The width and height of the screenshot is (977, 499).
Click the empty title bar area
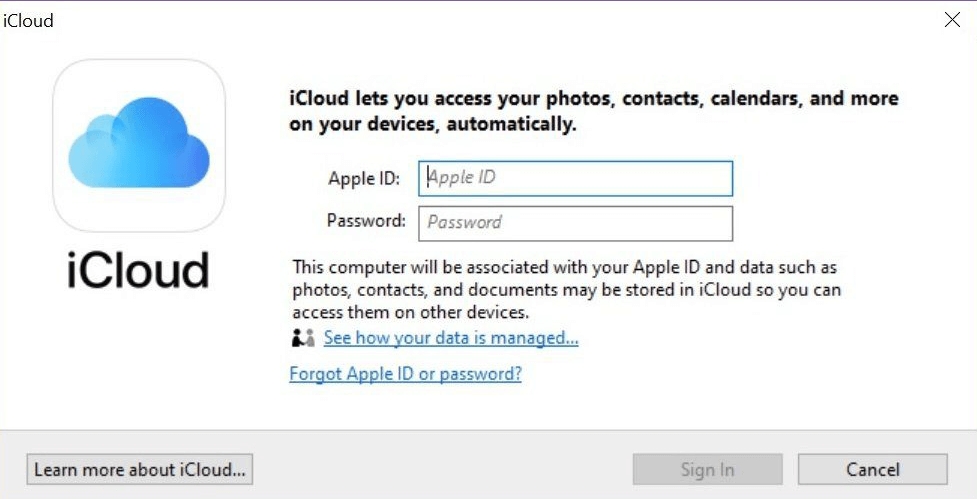click(x=480, y=20)
